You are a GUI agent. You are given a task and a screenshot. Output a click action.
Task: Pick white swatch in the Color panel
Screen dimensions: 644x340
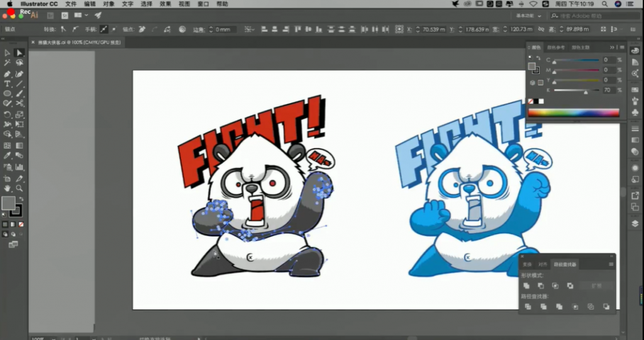point(541,101)
